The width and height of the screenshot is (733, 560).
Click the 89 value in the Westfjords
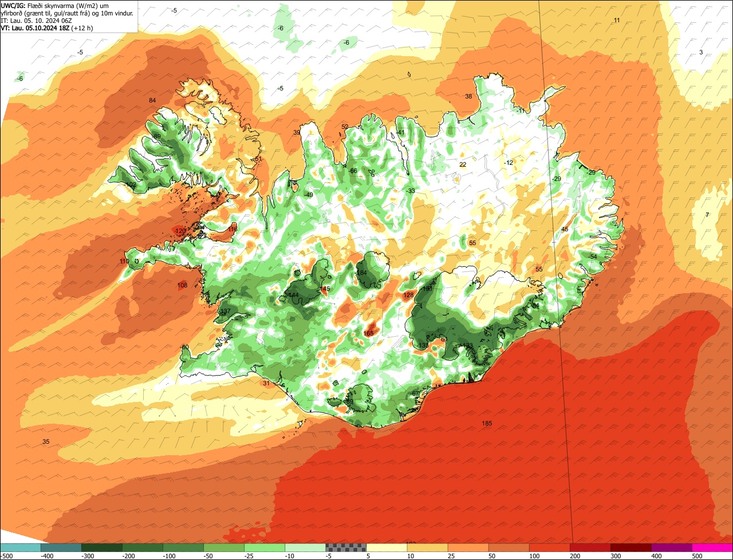[157, 136]
